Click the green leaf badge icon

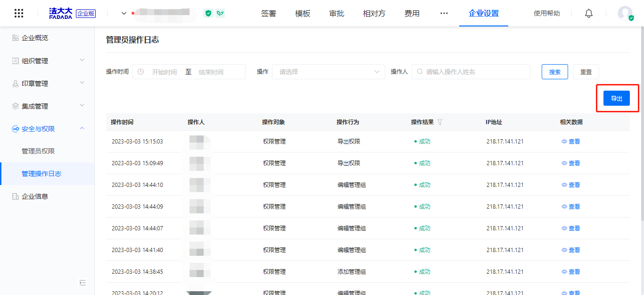point(220,13)
